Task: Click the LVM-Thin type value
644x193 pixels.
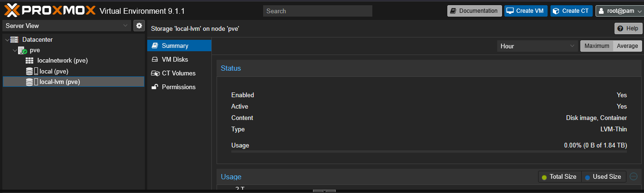Action: (x=614, y=129)
